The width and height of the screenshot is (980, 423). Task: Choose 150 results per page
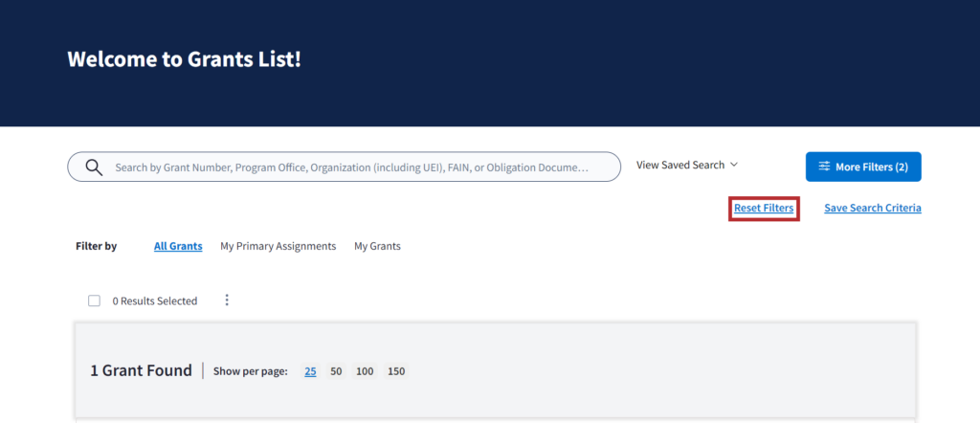(396, 371)
